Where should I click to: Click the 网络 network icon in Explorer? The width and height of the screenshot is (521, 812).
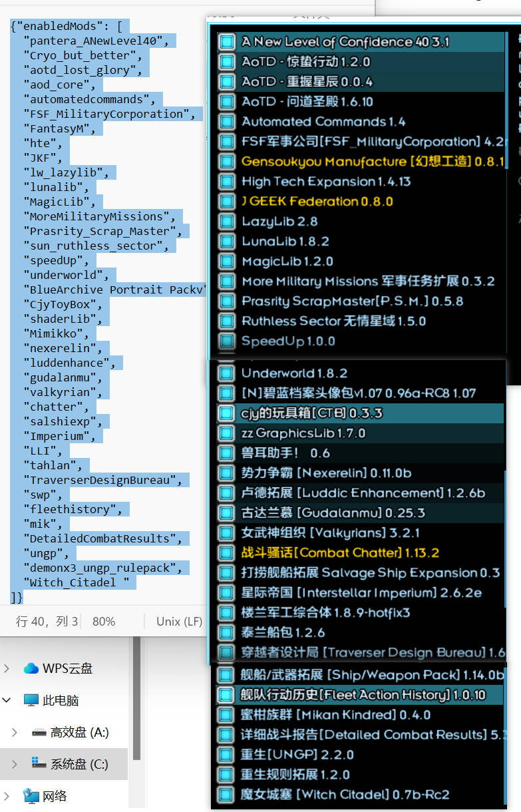[x=31, y=796]
